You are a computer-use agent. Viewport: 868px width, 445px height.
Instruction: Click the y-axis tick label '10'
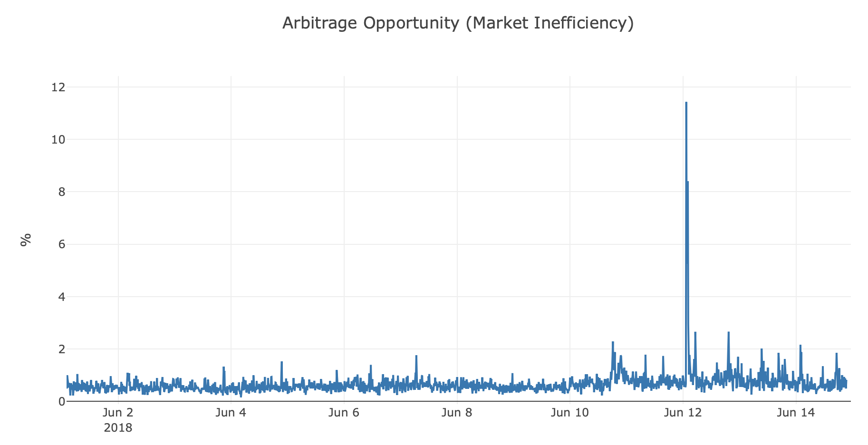[58, 140]
